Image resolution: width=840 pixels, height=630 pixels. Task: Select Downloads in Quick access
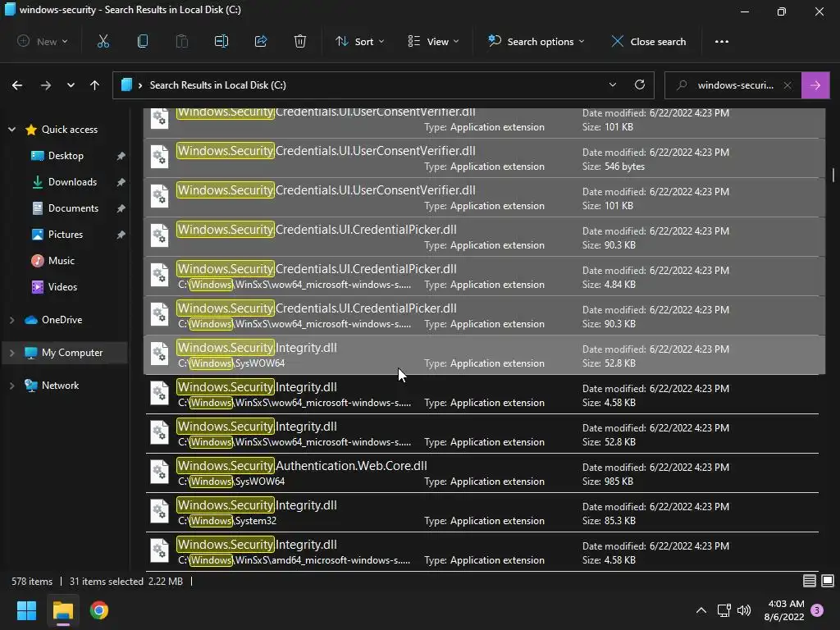(x=72, y=182)
